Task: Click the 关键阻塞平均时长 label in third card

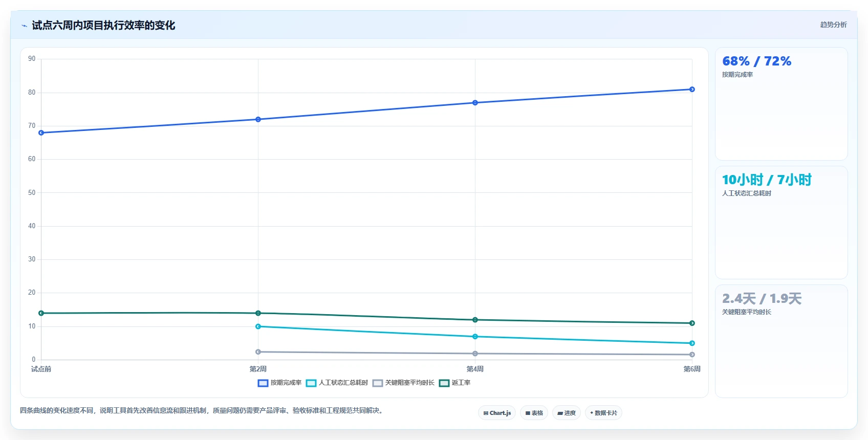Action: click(747, 312)
